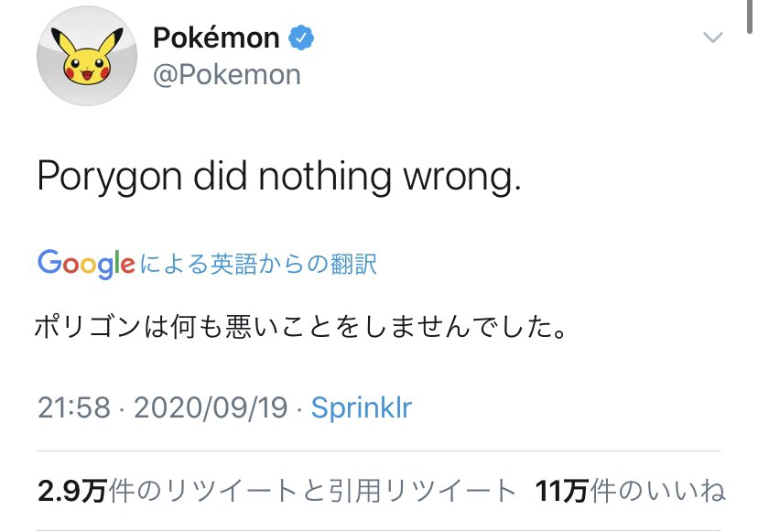Click the 2020/09/19 tweet date
The width and height of the screenshot is (758, 532).
[x=211, y=407]
